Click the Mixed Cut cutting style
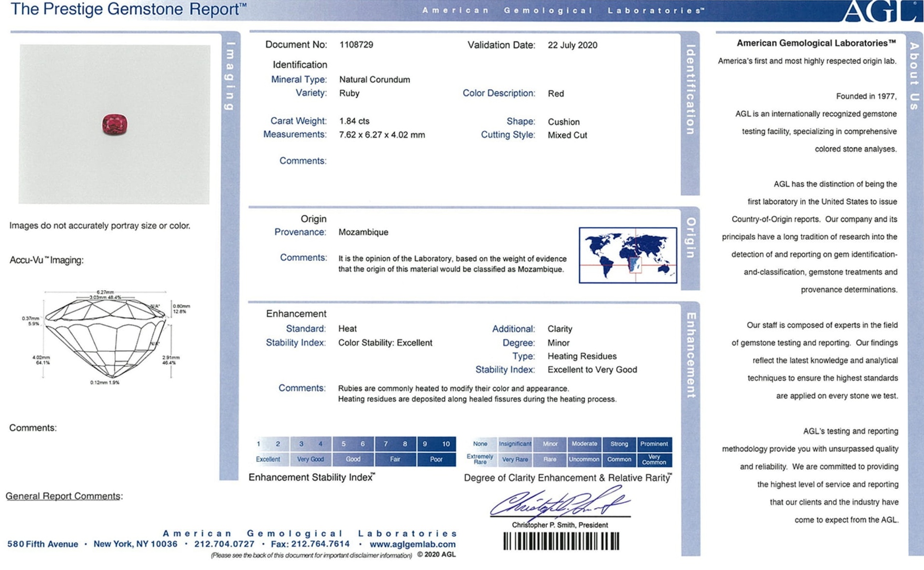The height and width of the screenshot is (570, 924). tap(567, 135)
